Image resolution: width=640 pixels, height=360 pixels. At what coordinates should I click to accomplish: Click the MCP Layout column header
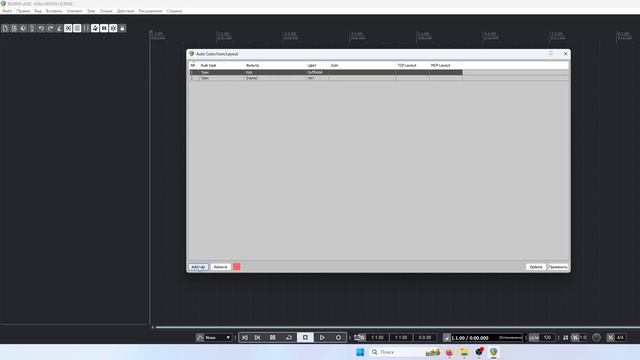440,65
